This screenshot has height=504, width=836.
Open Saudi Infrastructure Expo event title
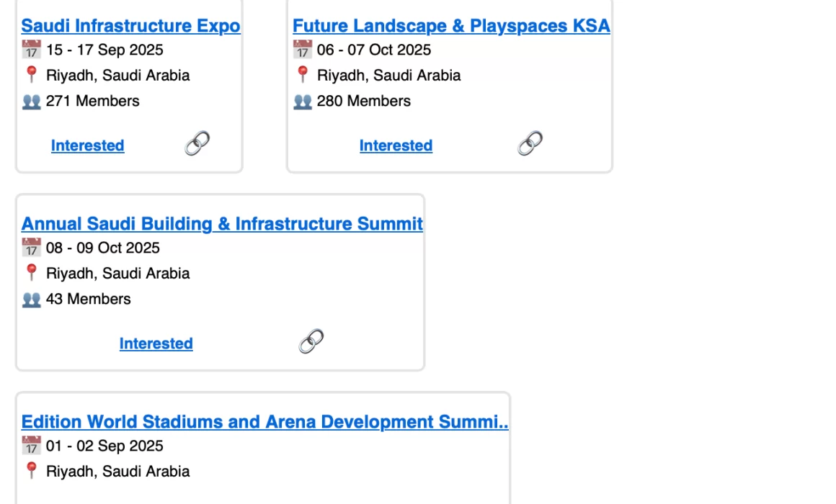pyautogui.click(x=130, y=26)
